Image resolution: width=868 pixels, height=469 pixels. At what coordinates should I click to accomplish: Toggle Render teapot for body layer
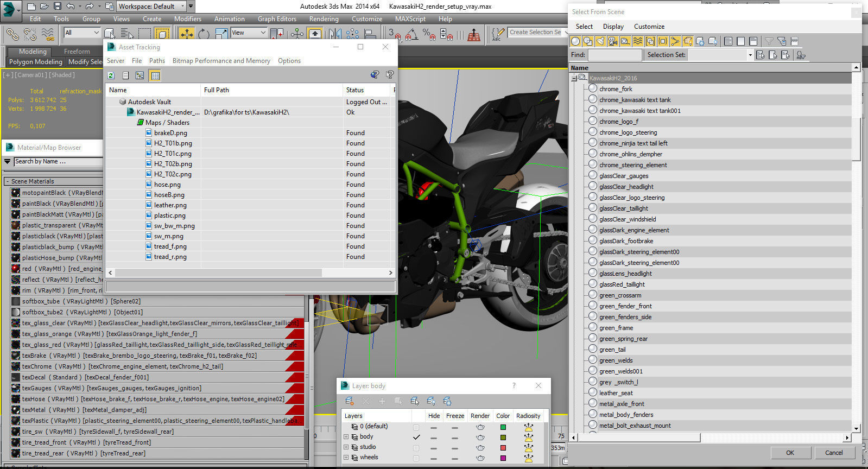point(480,438)
